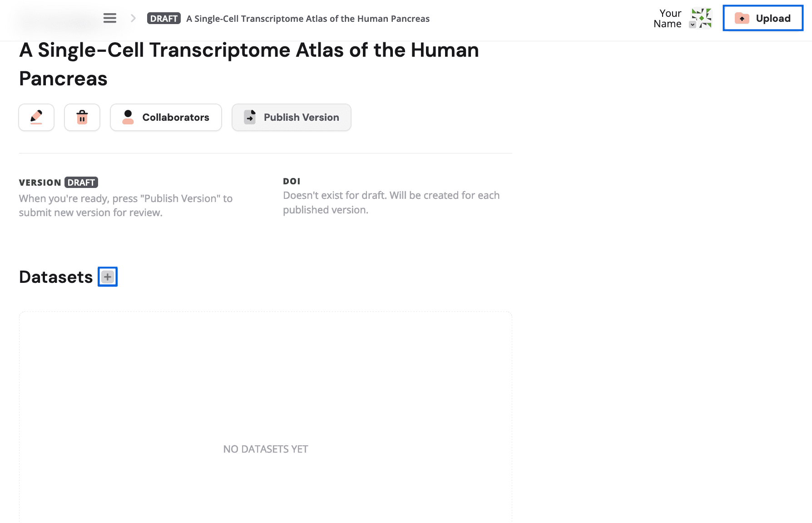Screen dimensions: 812x523
Task: Click the DRAFT badge next to VERSION
Action: point(81,182)
